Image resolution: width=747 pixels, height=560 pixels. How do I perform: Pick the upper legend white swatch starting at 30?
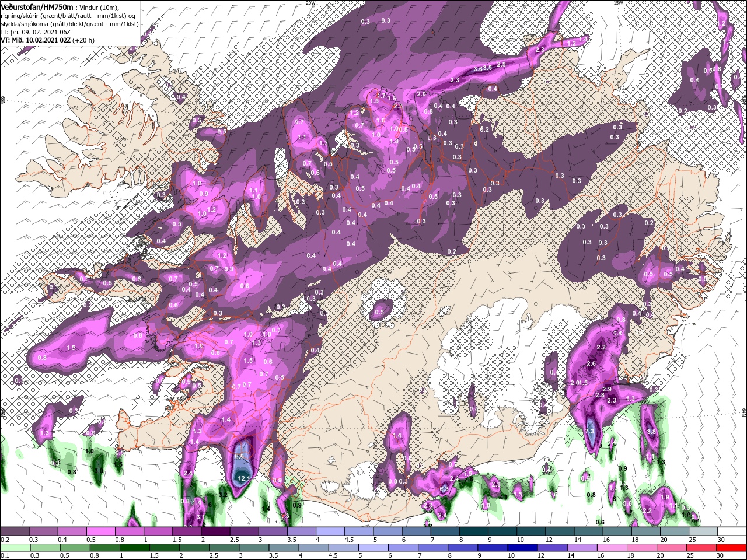pyautogui.click(x=732, y=531)
